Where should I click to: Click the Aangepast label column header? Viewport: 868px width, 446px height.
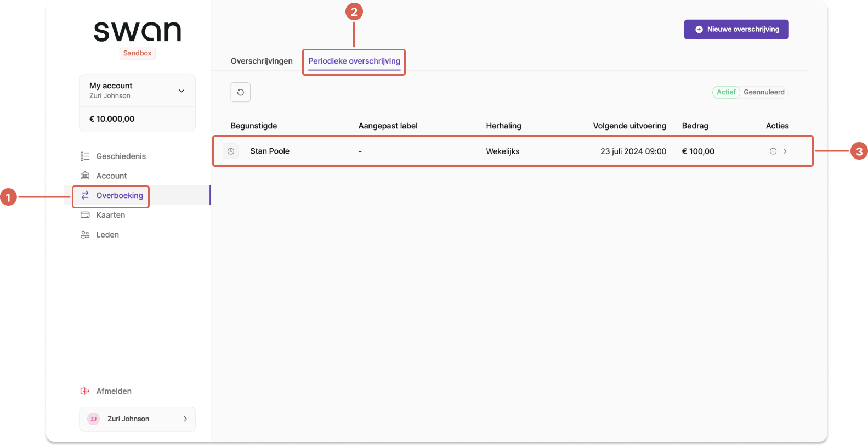[x=388, y=126]
